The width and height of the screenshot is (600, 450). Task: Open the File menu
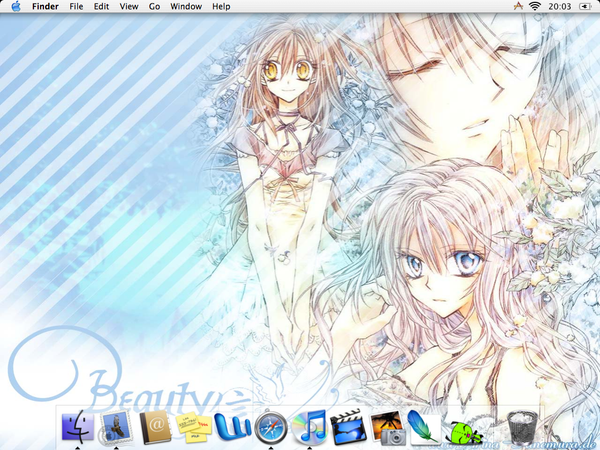(x=76, y=7)
